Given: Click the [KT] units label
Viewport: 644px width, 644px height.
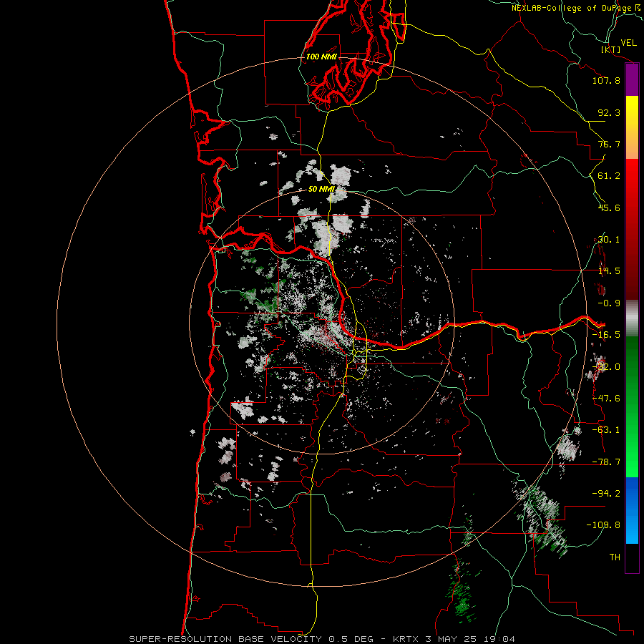Looking at the screenshot, I should 610,49.
